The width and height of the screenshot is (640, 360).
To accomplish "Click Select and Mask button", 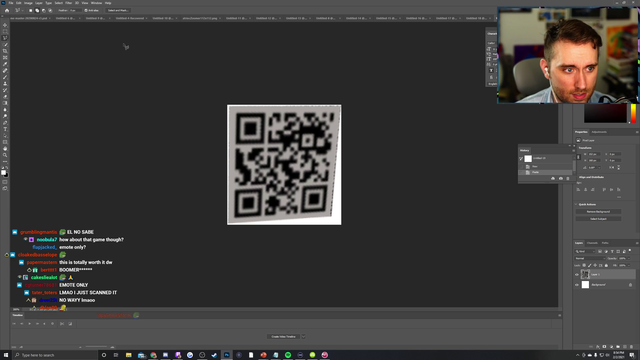I will [x=118, y=10].
